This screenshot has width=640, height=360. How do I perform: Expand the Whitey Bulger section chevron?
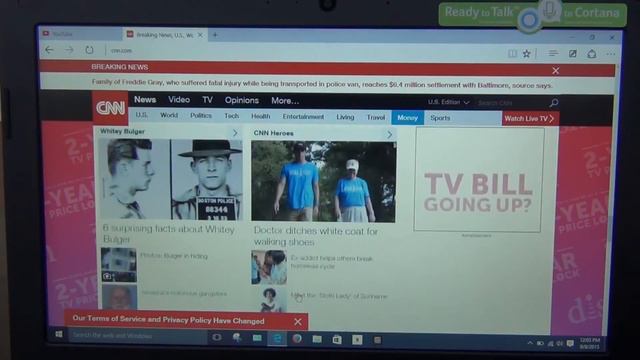point(235,133)
